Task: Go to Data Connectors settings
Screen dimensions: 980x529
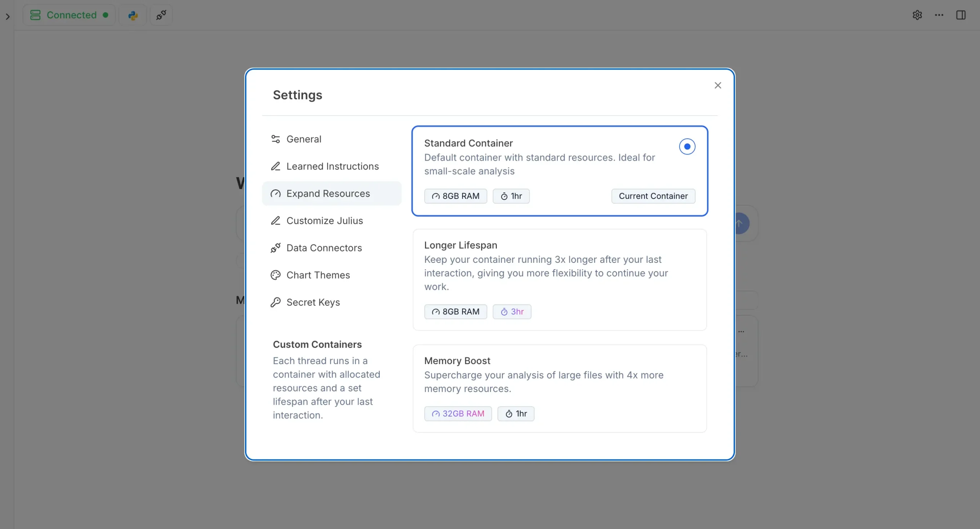Action: click(x=332, y=248)
